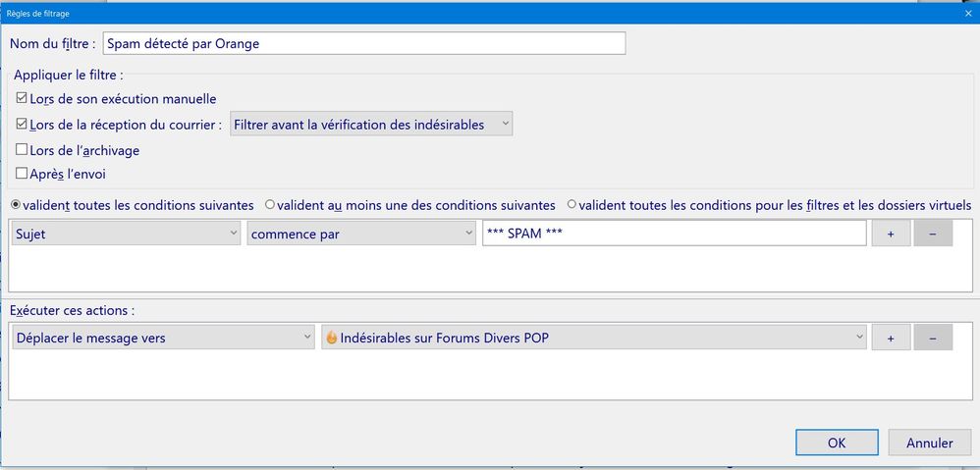Choose 'valident au moins une des conditions' radio

pyautogui.click(x=270, y=205)
